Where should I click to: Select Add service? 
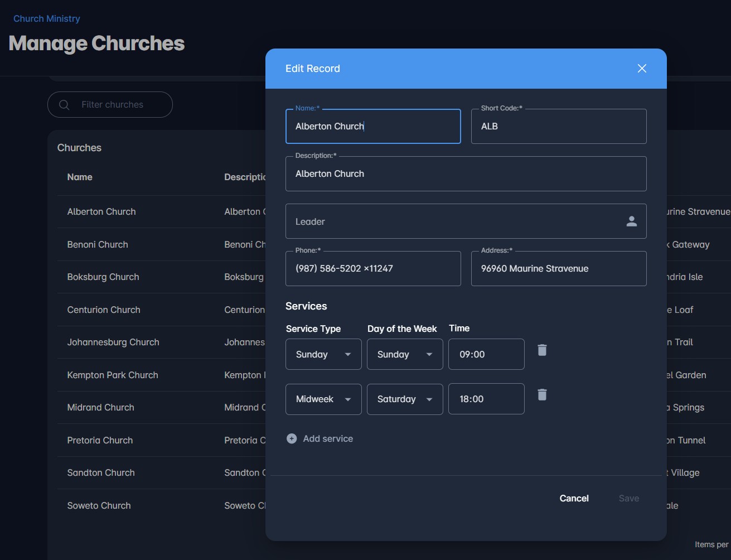point(328,438)
